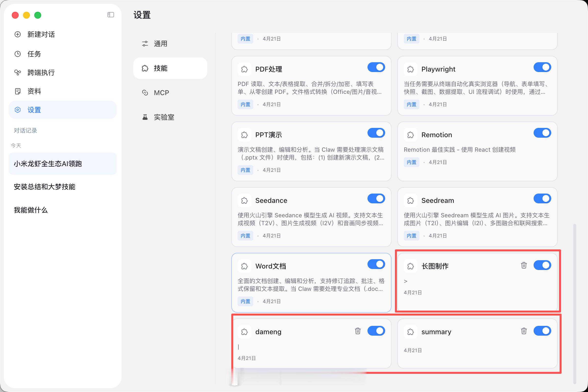Viewport: 588px width, 392px height.
Task: Click the flask icon for 实验室
Action: click(x=145, y=117)
